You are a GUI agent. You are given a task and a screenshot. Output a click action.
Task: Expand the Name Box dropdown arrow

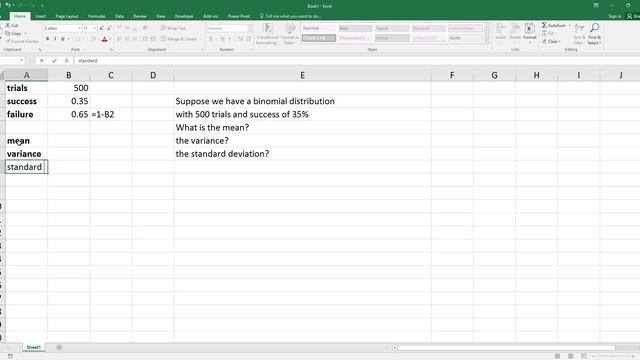tap(21, 60)
